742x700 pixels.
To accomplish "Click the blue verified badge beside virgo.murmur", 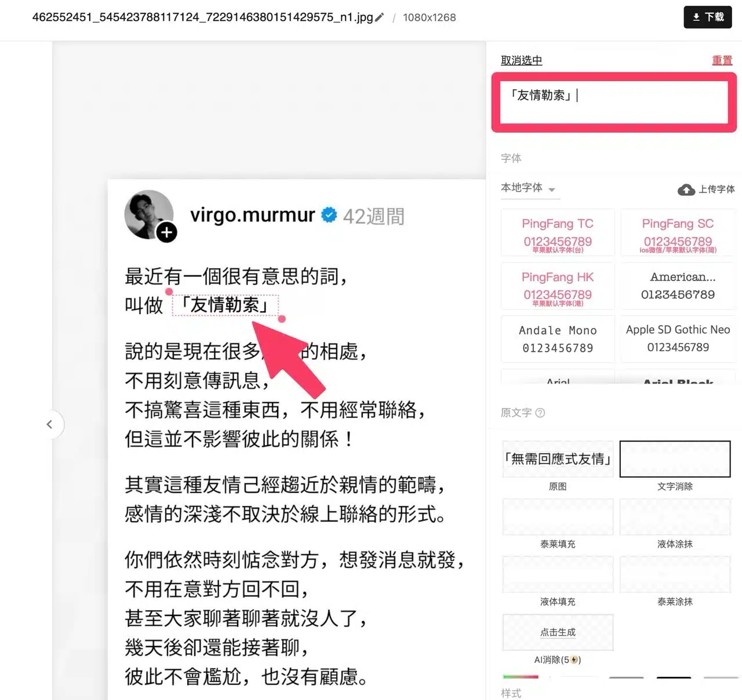I will (329, 215).
